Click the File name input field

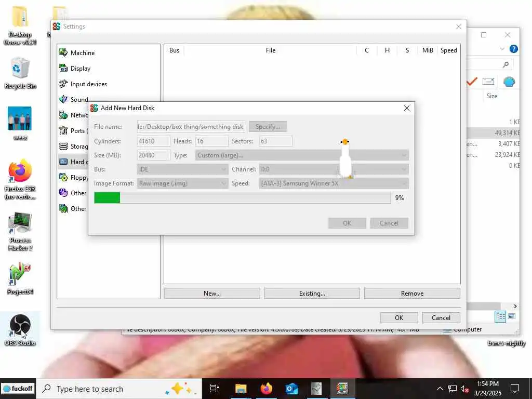coord(191,127)
